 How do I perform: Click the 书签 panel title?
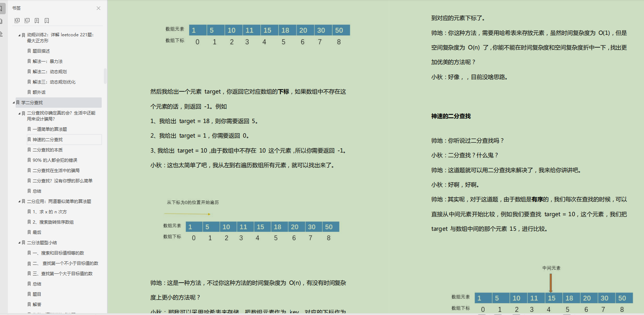coord(16,8)
